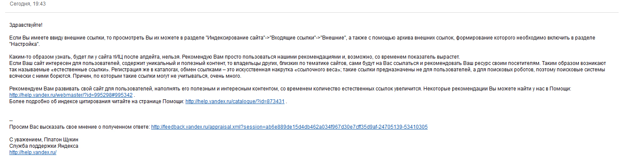
Task: Click the greeting 'Здравствуйте!'
Action: [26, 25]
